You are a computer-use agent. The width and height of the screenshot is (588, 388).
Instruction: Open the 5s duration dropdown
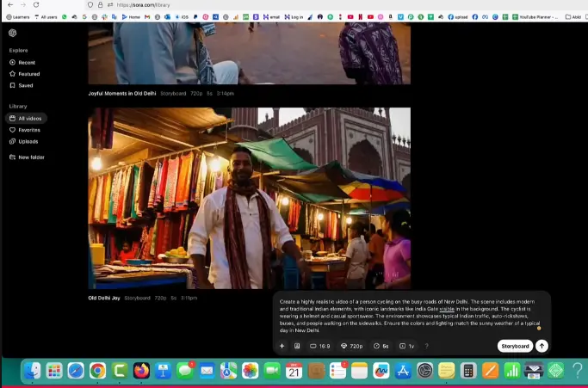tap(381, 346)
